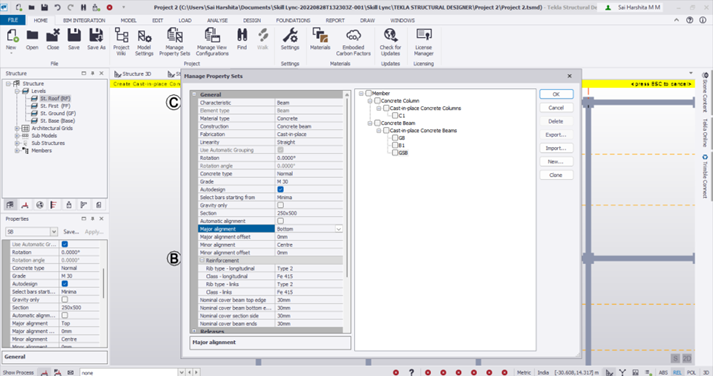Switch to the FOUNDATIONS ribbon tab
713x376 pixels.
point(293,20)
